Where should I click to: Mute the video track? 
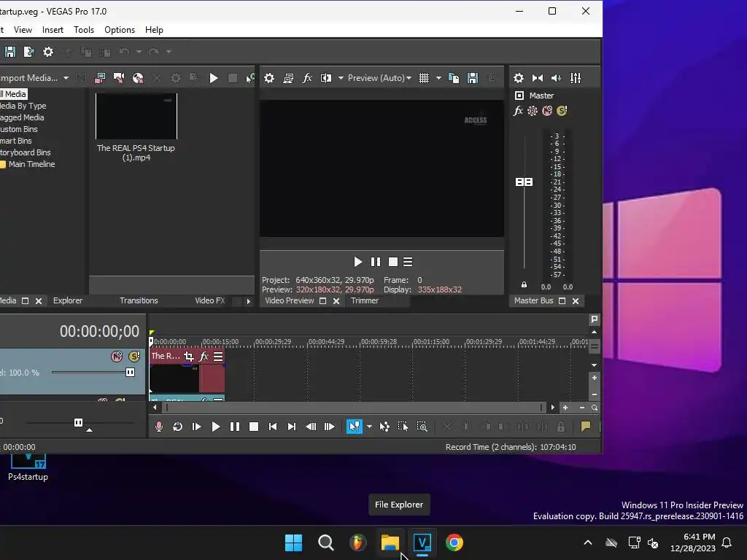(117, 356)
